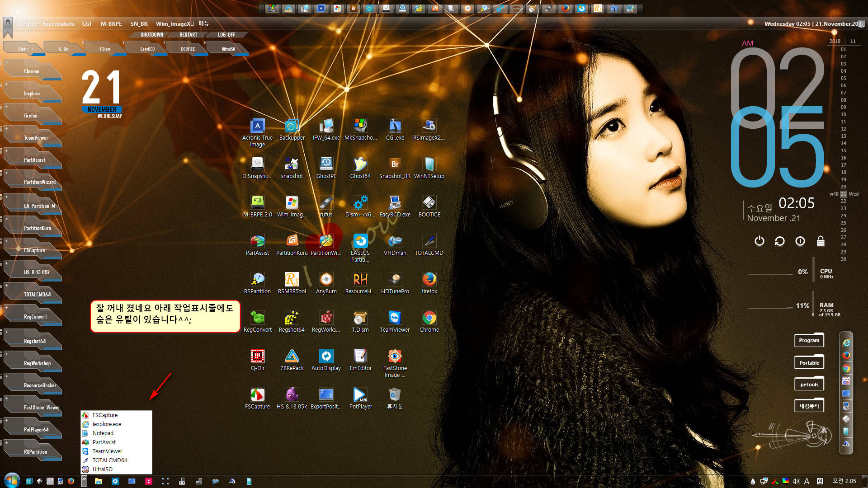Open the HDTunePro desktop icon
Screen dimensions: 868x488
tap(395, 283)
